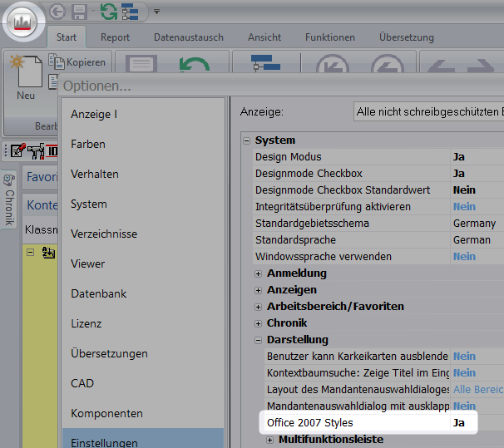Viewport: 504px width, 448px height.
Task: Toggle Benutzer kann Karteikarten ausblenden value
Action: click(x=464, y=356)
